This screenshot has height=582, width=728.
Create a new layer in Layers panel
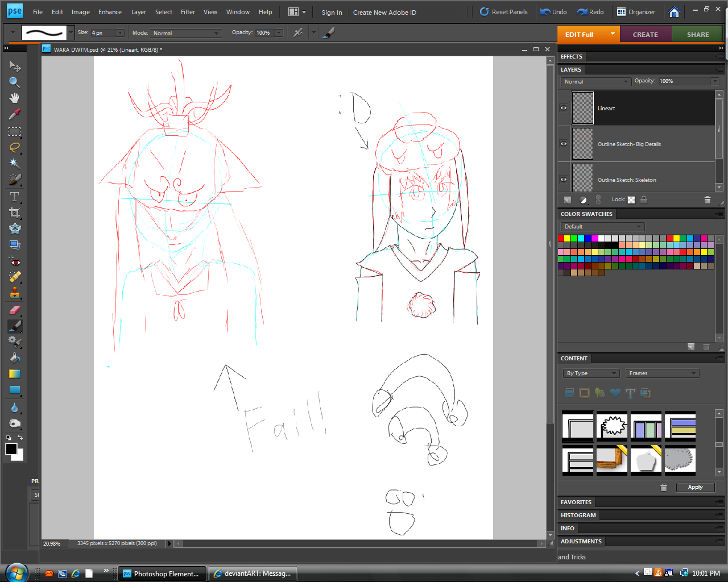point(568,200)
